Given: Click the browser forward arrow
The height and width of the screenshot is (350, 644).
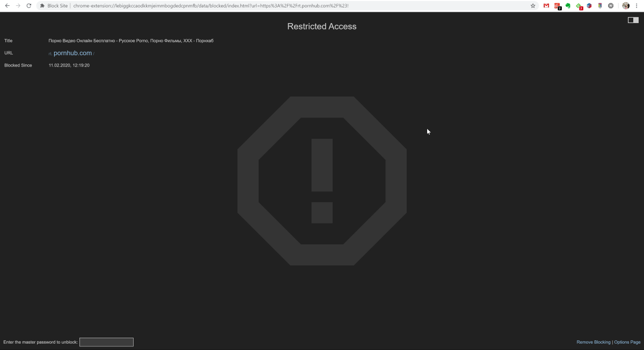Looking at the screenshot, I should 18,6.
